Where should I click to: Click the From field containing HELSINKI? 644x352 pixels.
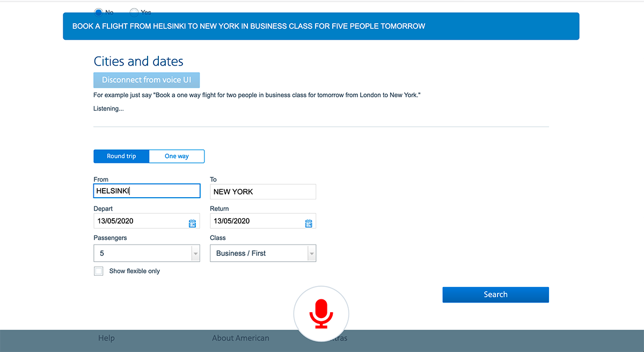147,191
